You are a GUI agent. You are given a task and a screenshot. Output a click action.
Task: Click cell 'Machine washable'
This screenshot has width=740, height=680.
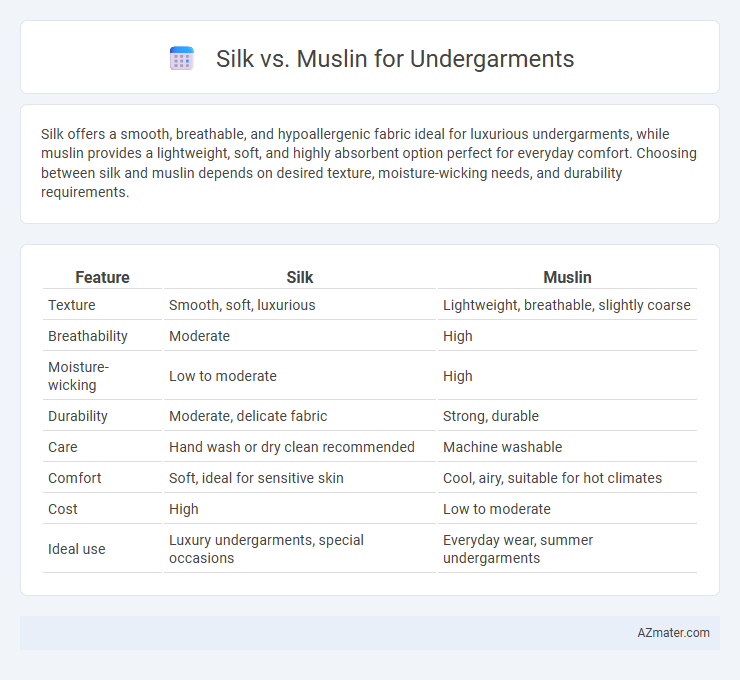coord(503,447)
